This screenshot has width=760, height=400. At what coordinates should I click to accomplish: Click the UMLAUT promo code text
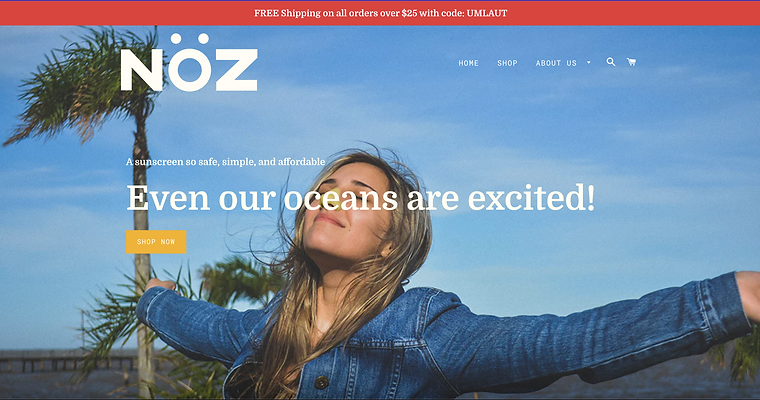[487, 13]
